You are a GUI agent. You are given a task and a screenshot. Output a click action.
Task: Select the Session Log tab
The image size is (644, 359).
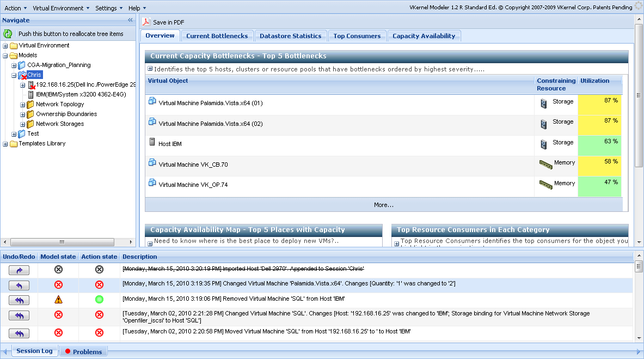[34, 351]
